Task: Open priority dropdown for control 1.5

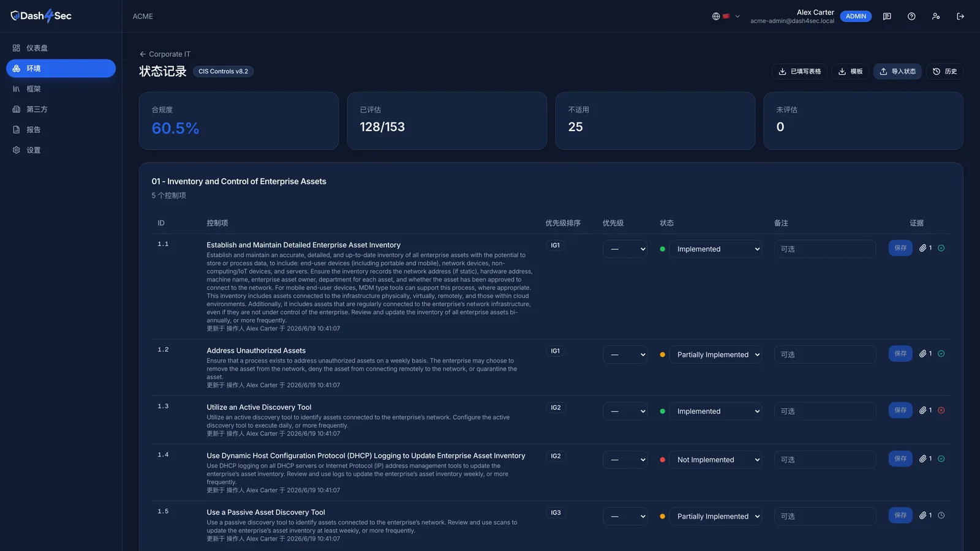Action: coord(625,516)
